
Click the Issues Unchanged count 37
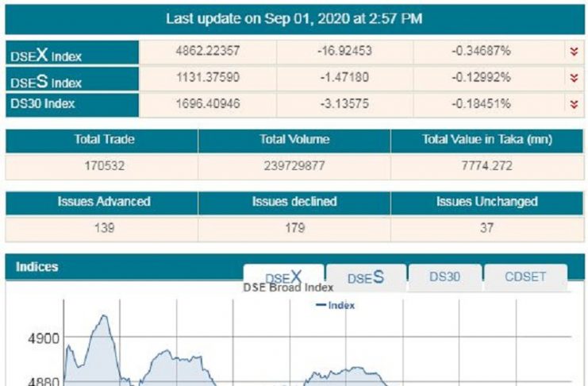486,227
